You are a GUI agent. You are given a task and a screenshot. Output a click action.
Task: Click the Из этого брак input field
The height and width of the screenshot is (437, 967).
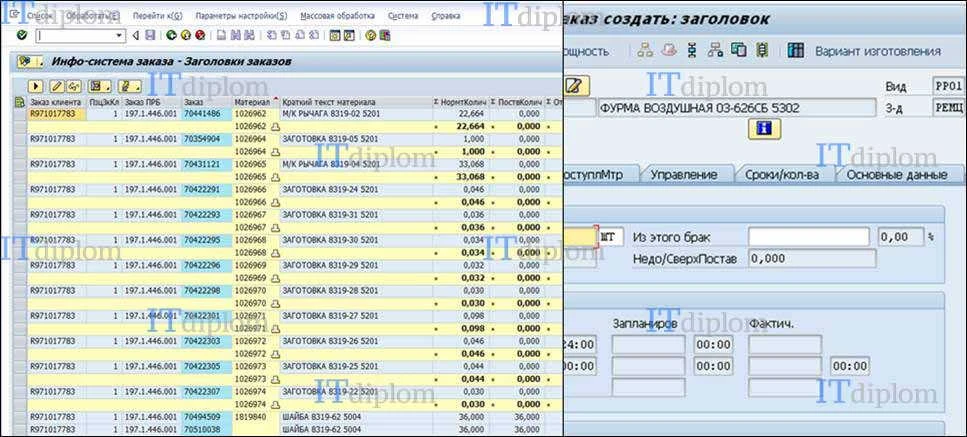pos(809,237)
